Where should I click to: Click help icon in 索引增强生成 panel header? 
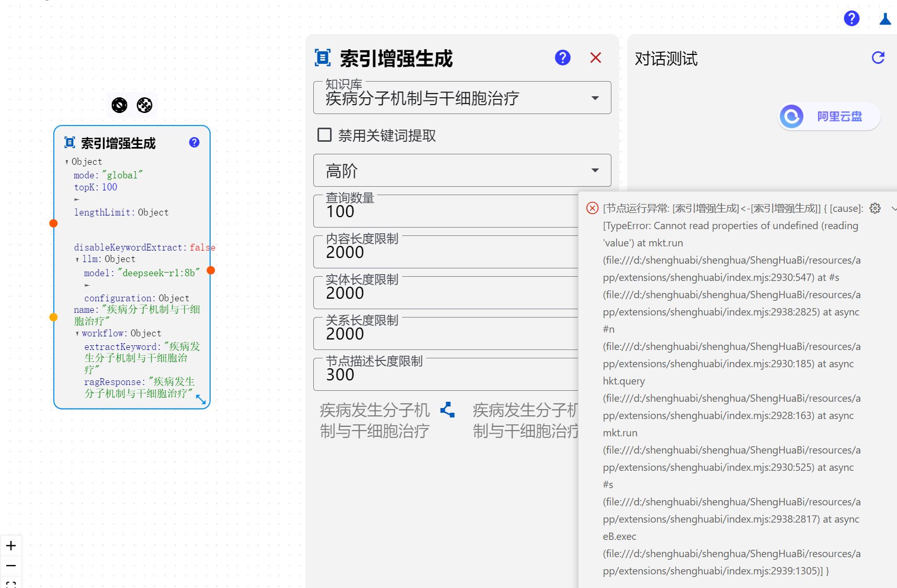[562, 58]
